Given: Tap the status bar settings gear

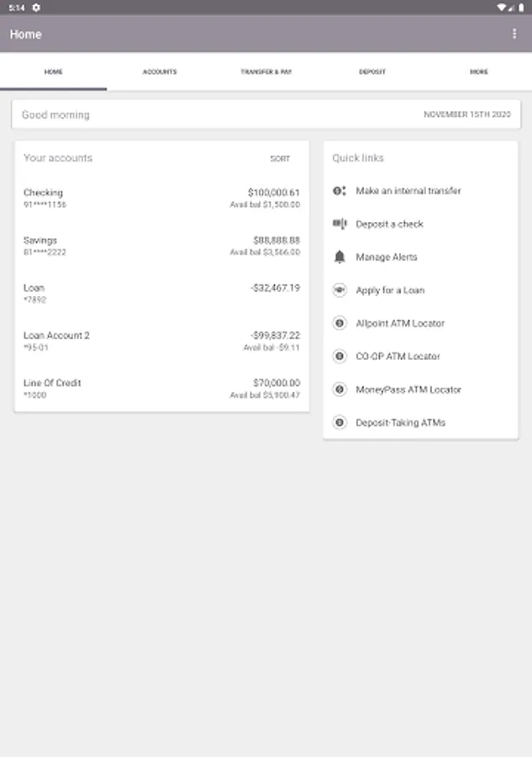Looking at the screenshot, I should pos(36,7).
